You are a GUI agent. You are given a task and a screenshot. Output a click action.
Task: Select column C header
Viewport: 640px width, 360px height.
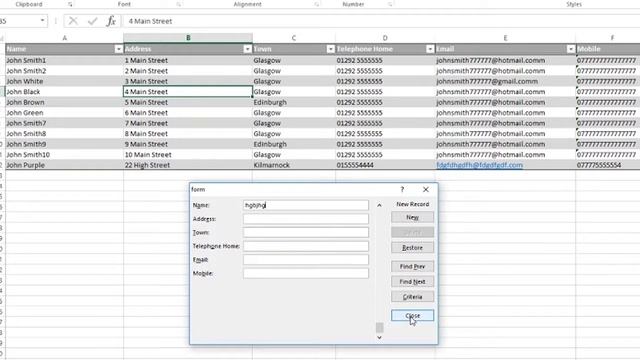click(x=294, y=38)
